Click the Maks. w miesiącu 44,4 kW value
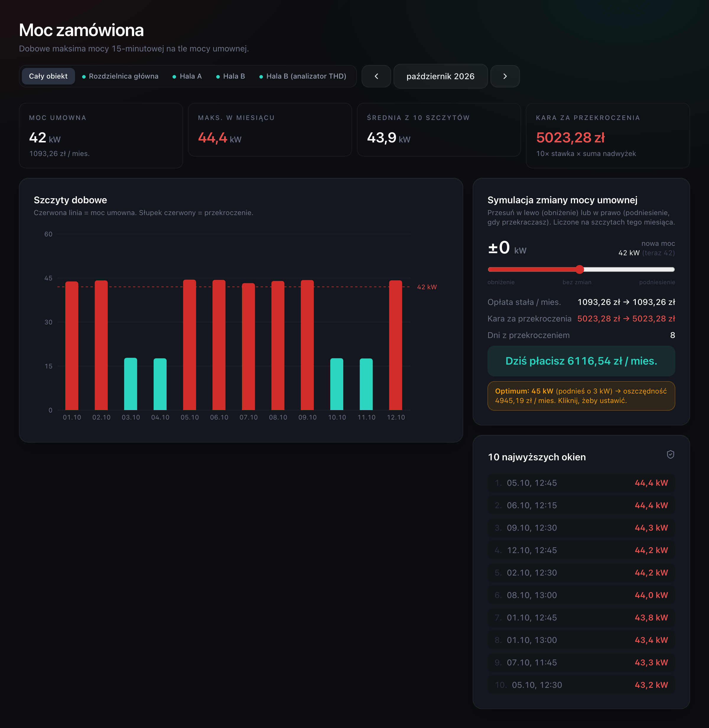Viewport: 709px width, 728px height. pos(220,138)
